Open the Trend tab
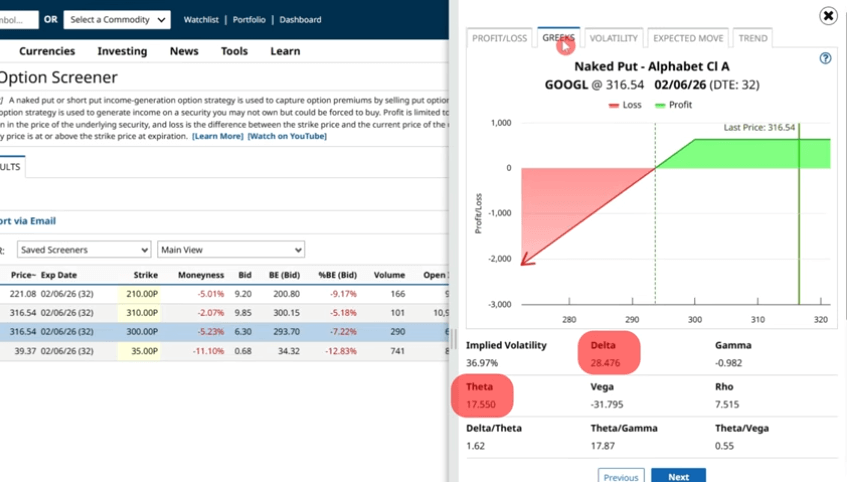The height and width of the screenshot is (482, 850). tap(753, 39)
